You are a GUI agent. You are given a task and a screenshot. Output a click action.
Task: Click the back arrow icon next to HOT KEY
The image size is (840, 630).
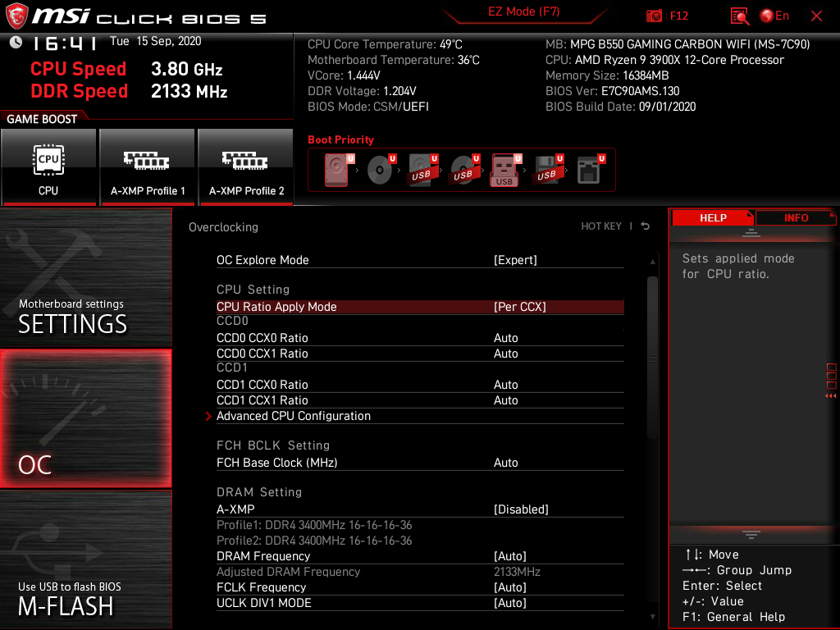pyautogui.click(x=646, y=226)
